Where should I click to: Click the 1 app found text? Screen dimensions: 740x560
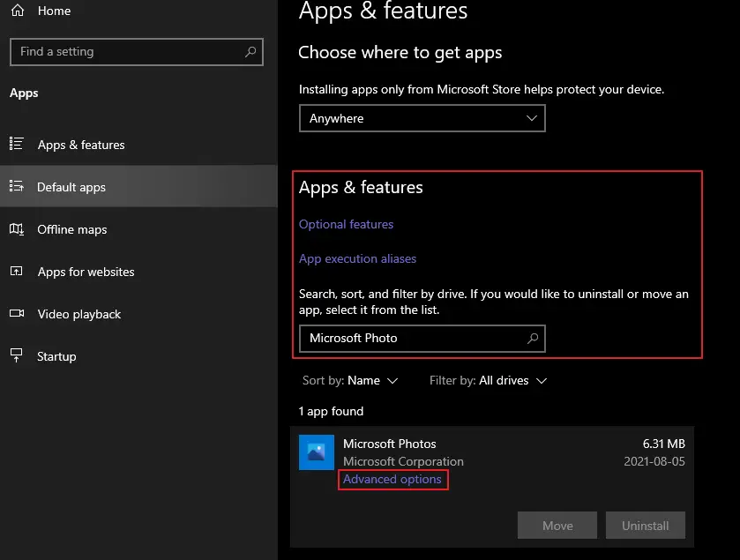pos(331,411)
